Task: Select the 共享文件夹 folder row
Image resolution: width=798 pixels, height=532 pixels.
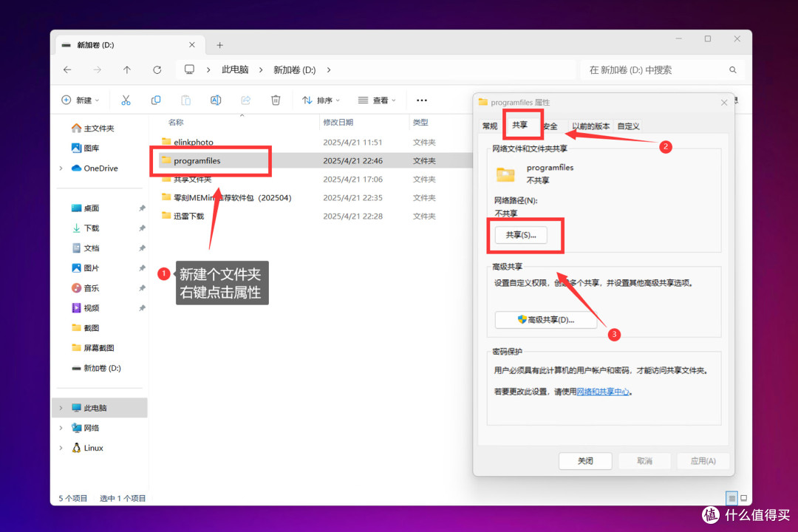Action: tap(316, 180)
